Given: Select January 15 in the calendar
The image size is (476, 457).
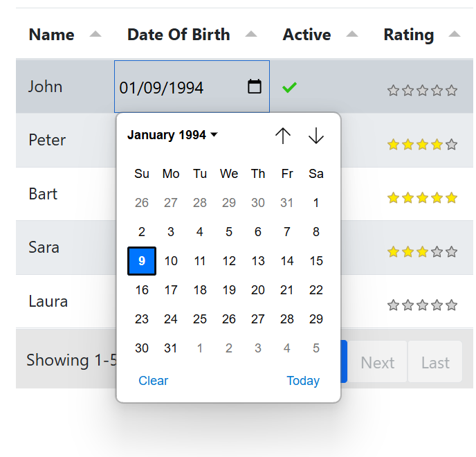Looking at the screenshot, I should coord(316,261).
